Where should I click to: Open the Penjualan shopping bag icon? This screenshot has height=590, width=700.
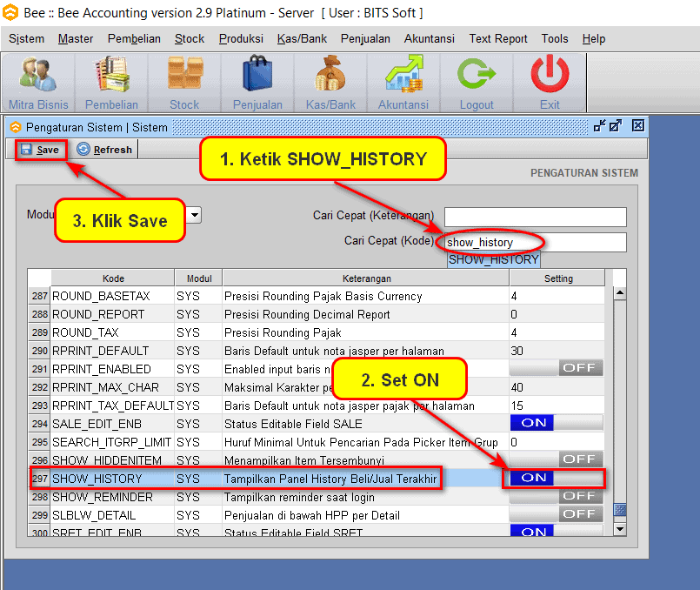(257, 83)
